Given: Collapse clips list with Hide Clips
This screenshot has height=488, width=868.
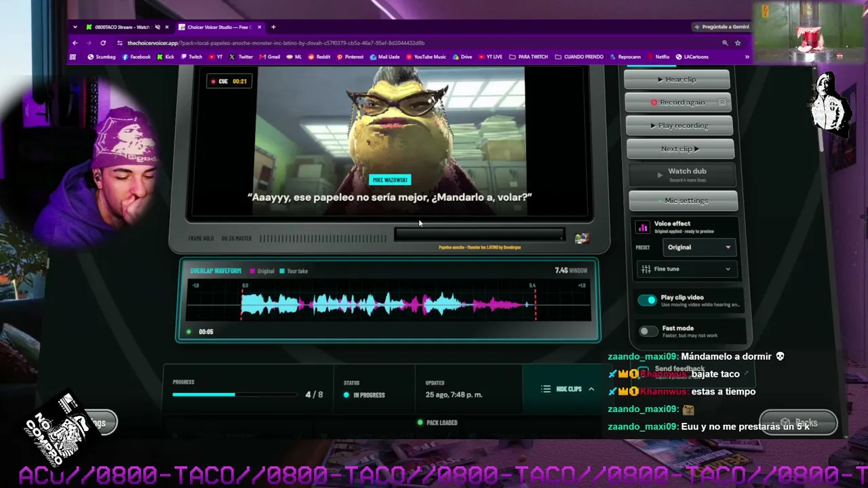Looking at the screenshot, I should [x=568, y=389].
